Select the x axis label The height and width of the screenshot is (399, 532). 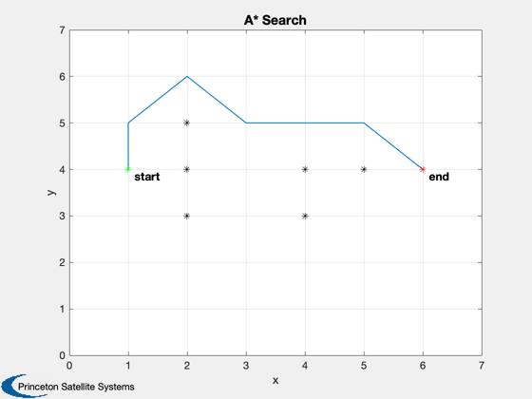click(x=275, y=381)
